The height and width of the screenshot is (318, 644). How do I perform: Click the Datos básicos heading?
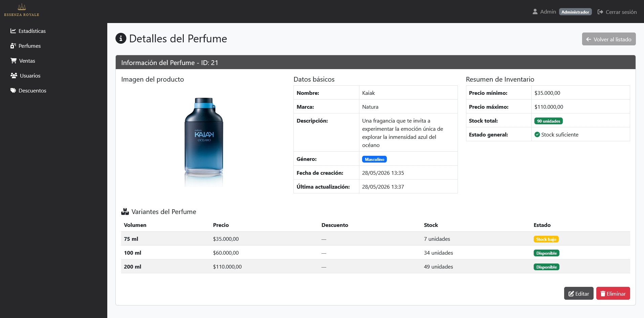pyautogui.click(x=314, y=79)
